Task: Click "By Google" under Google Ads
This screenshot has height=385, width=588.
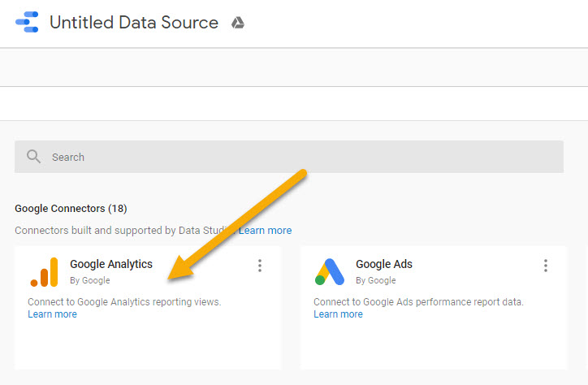Action: click(376, 280)
